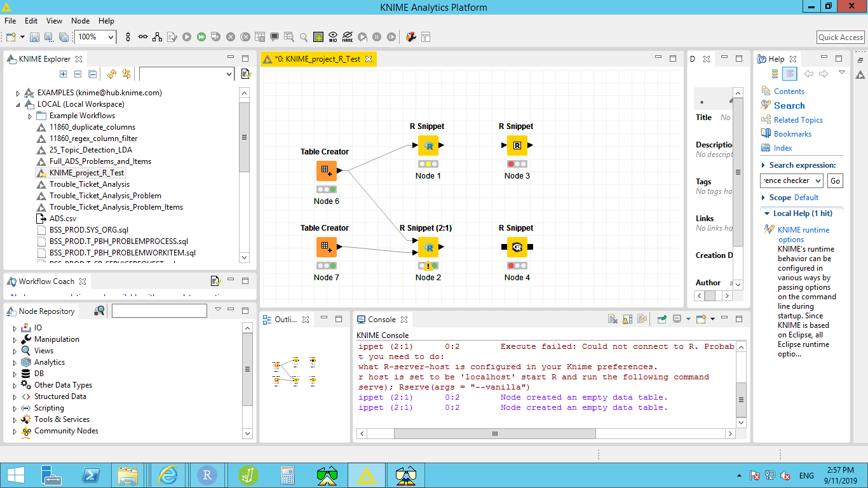Open Windows Start button on taskbar
Image resolution: width=868 pixels, height=488 pixels.
pyautogui.click(x=16, y=475)
